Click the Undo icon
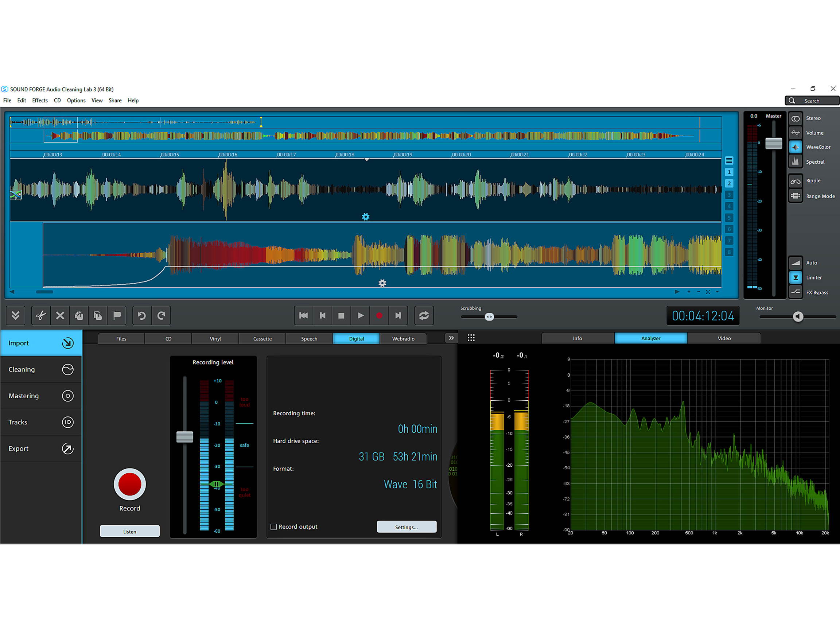This screenshot has height=630, width=840. coord(141,315)
